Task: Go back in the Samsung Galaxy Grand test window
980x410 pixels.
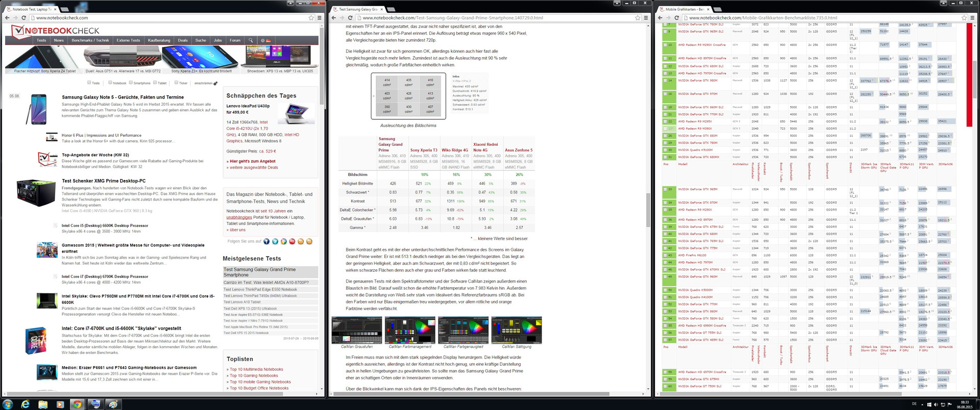Action: pyautogui.click(x=334, y=18)
